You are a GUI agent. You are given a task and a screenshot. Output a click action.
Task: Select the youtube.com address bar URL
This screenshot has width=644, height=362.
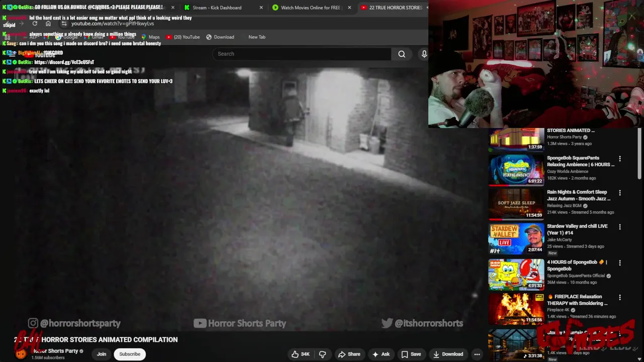point(113,24)
